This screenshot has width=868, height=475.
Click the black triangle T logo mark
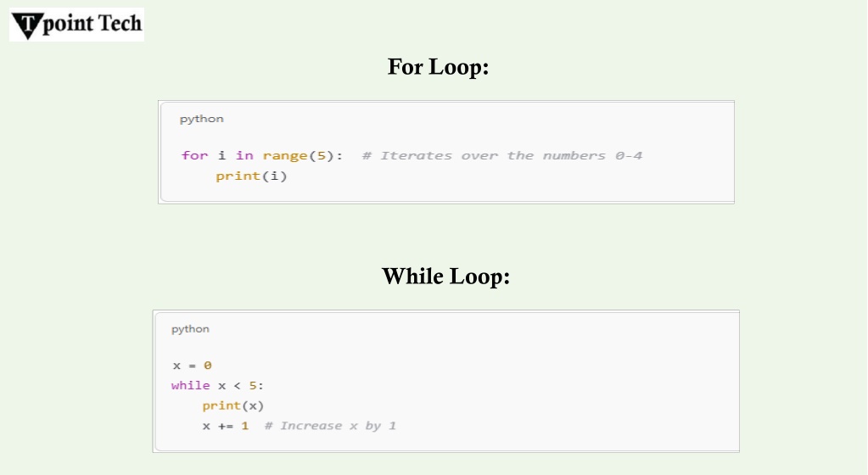point(28,26)
